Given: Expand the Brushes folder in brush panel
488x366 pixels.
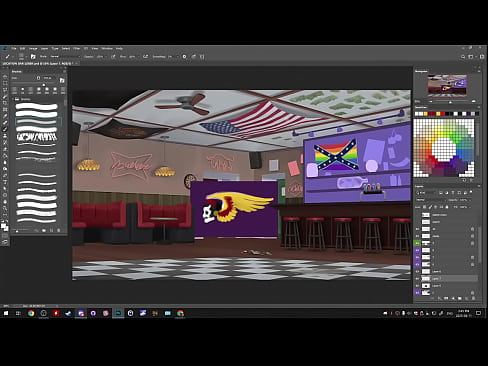Looking at the screenshot, I should click(x=14, y=99).
